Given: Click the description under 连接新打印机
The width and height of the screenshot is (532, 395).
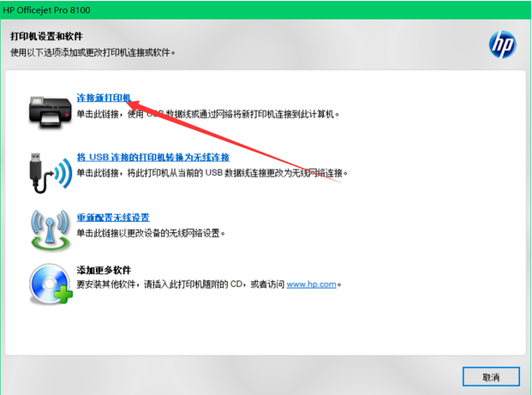Looking at the screenshot, I should pyautogui.click(x=208, y=114).
